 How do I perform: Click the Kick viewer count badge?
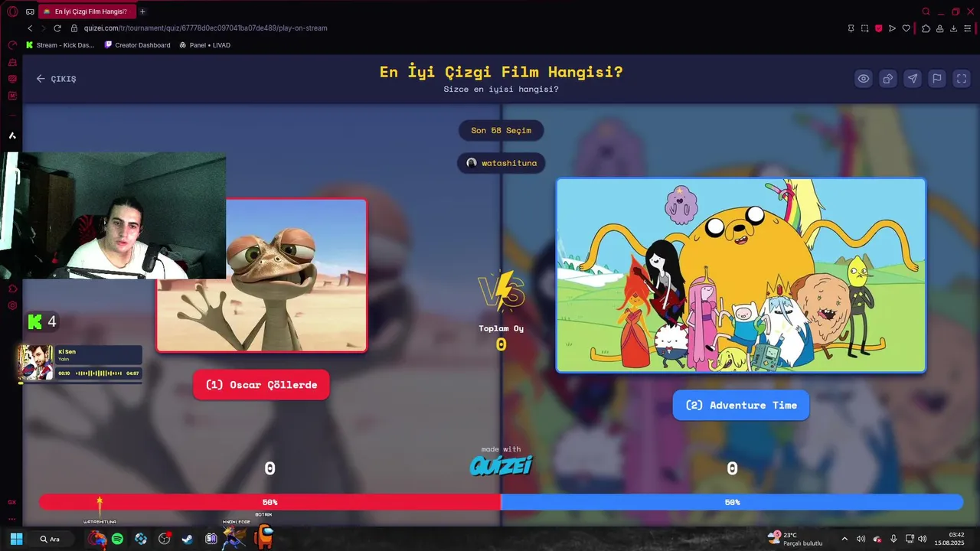tap(42, 321)
